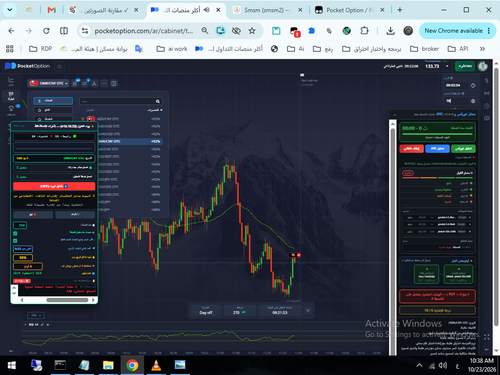Image resolution: width=500 pixels, height=375 pixels.
Task: Open the OMR/CNY OTC asset selector dropdown
Action: 49,83
